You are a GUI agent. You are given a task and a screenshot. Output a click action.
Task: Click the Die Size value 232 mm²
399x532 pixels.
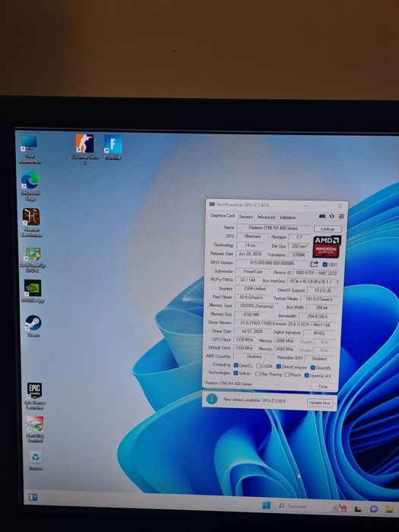[x=299, y=245]
